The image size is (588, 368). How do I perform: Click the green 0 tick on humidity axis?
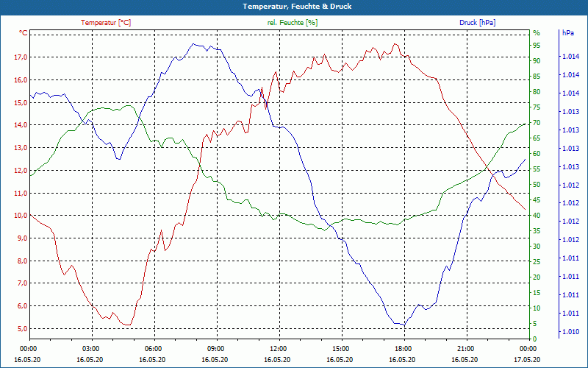pyautogui.click(x=535, y=339)
